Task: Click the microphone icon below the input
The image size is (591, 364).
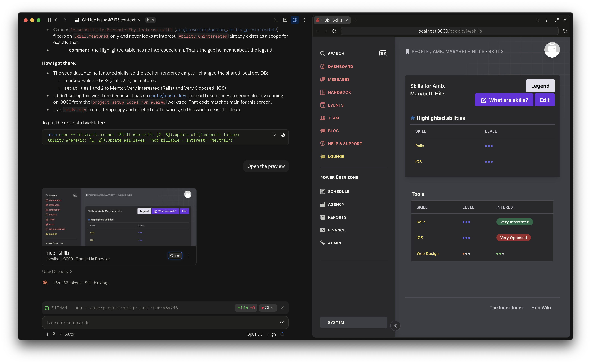Action: coord(54,334)
